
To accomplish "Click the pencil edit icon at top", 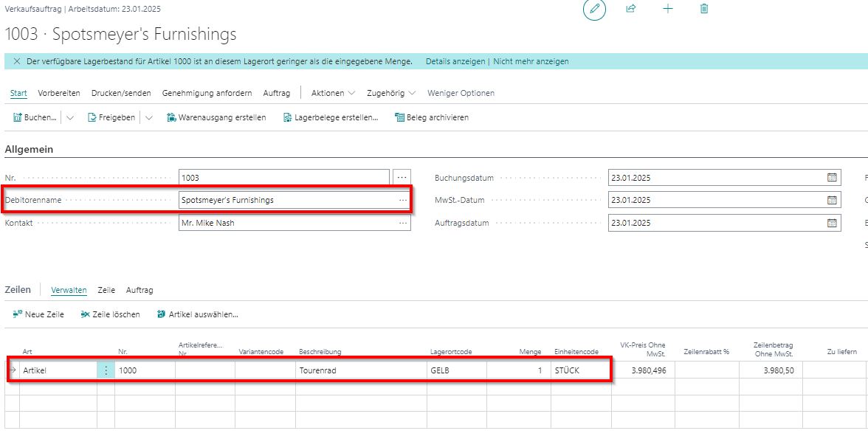I will tap(595, 10).
